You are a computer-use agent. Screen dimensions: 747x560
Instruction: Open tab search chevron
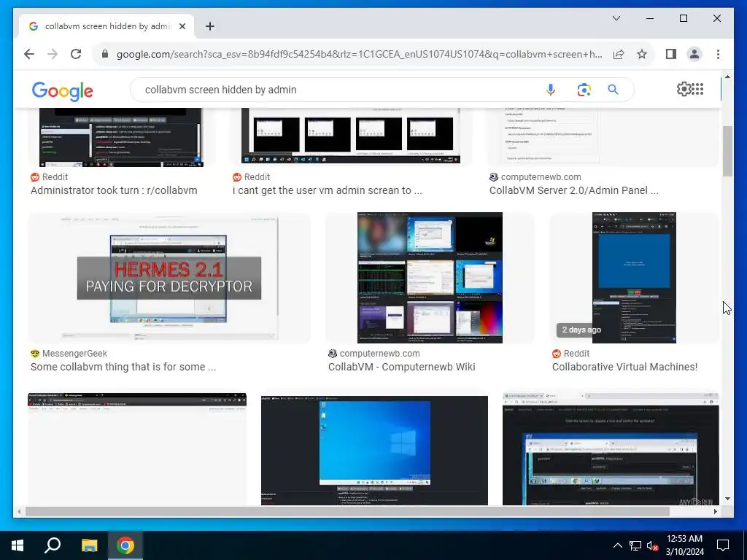point(616,18)
